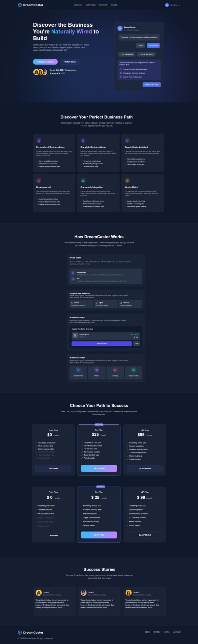Image resolution: width=198 pixels, height=644 pixels.
Task: Click the Save button beside Message Supplier
Action: (x=137, y=344)
